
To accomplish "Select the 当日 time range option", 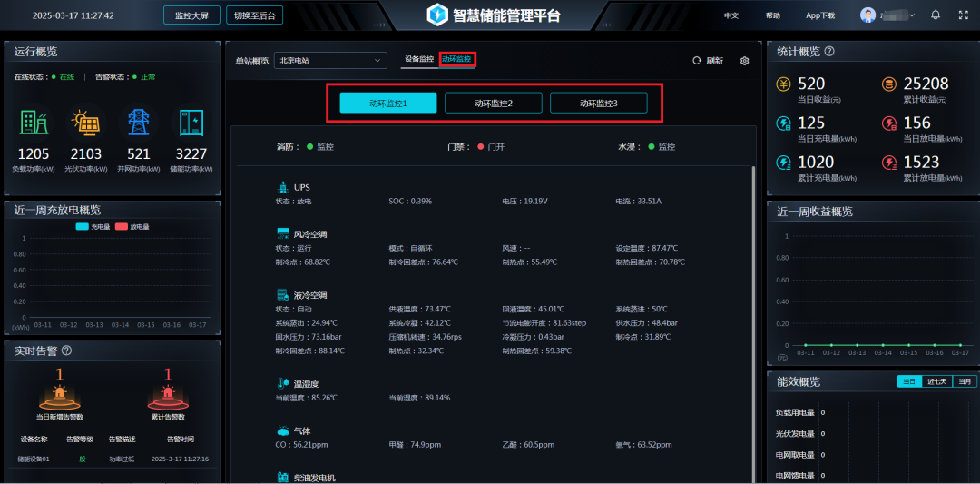I will click(908, 381).
